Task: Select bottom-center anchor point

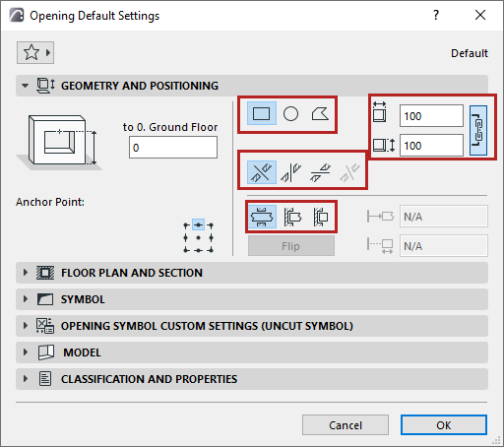Action: pyautogui.click(x=198, y=250)
